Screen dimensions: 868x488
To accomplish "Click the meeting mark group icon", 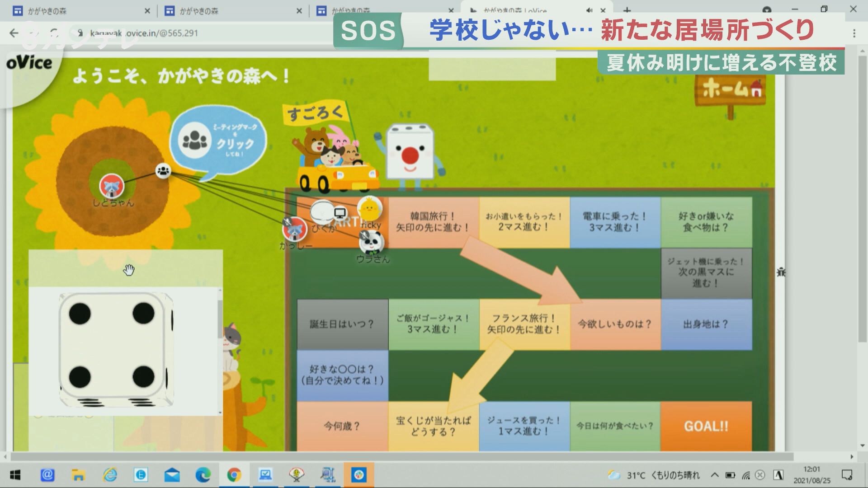I will 163,171.
